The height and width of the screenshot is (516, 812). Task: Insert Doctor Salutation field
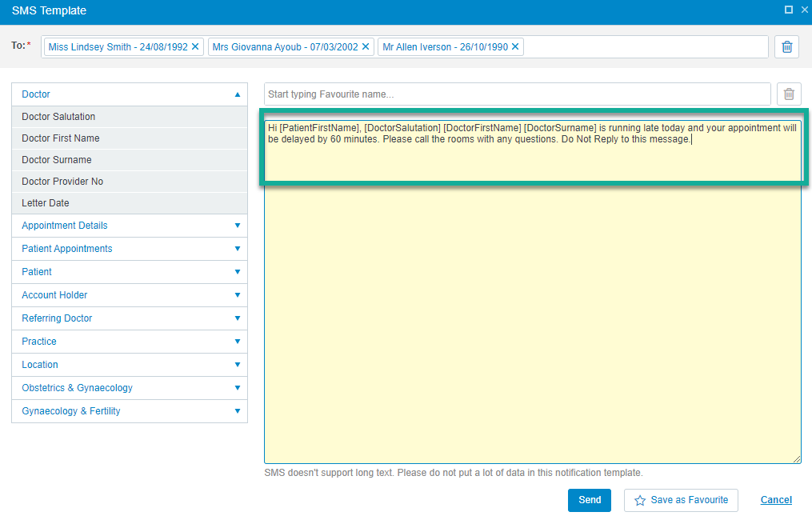(x=130, y=117)
